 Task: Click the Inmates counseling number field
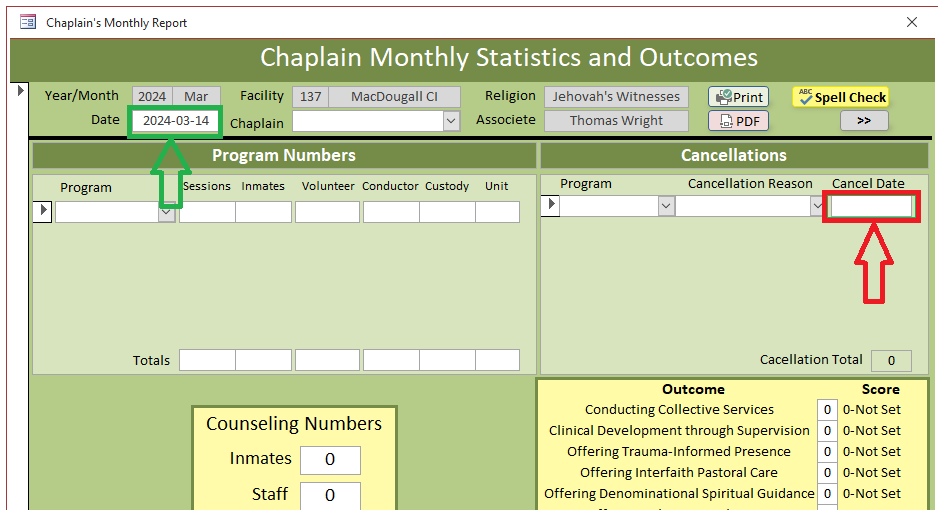(x=329, y=460)
